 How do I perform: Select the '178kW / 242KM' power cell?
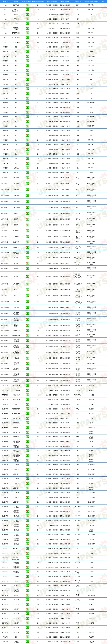click(x=65, y=632)
